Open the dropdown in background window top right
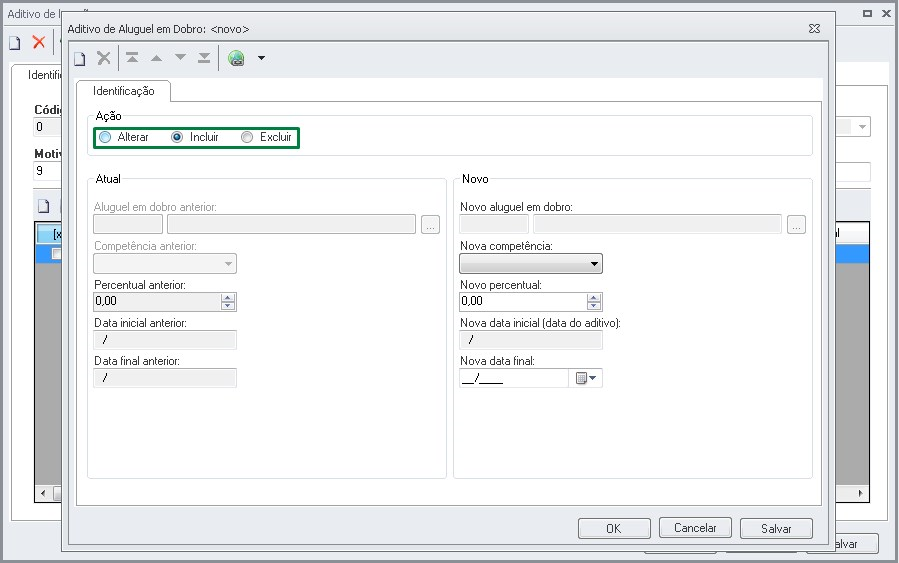 click(862, 127)
